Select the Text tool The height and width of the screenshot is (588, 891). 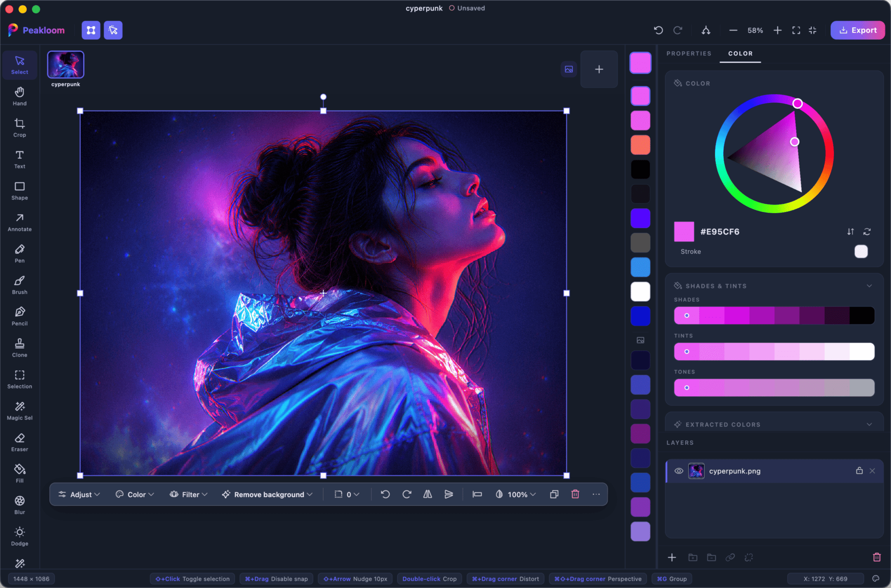click(x=19, y=159)
